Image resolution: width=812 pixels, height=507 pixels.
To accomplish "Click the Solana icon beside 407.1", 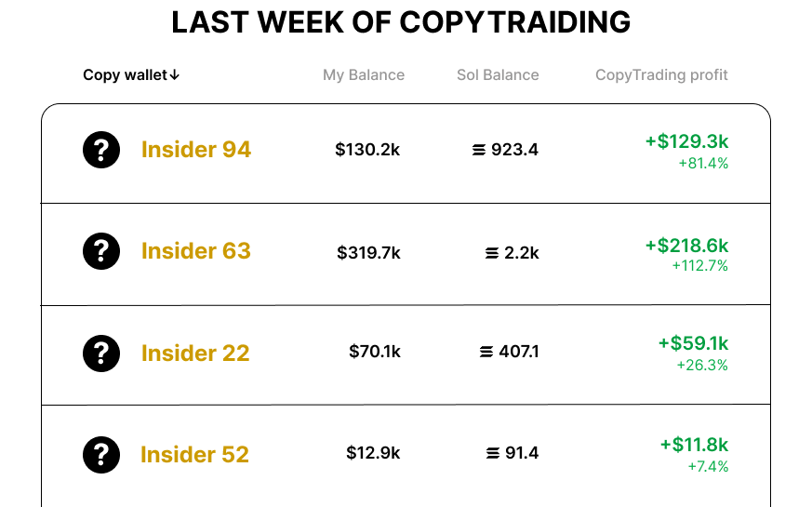I will 486,353.
